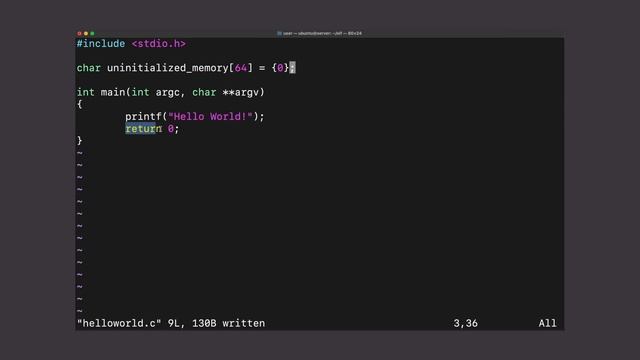Viewport: 640px width, 360px height.
Task: Click the array size '64'
Action: click(241, 68)
